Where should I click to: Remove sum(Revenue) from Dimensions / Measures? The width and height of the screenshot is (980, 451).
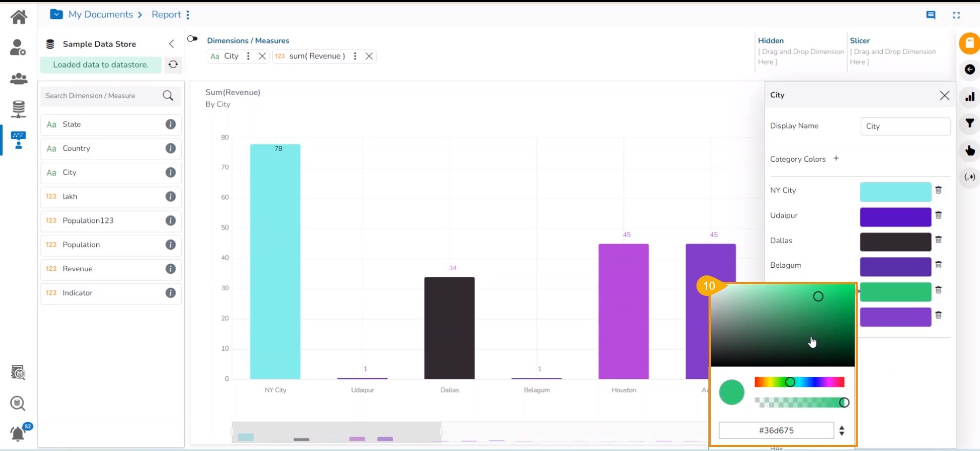[369, 56]
